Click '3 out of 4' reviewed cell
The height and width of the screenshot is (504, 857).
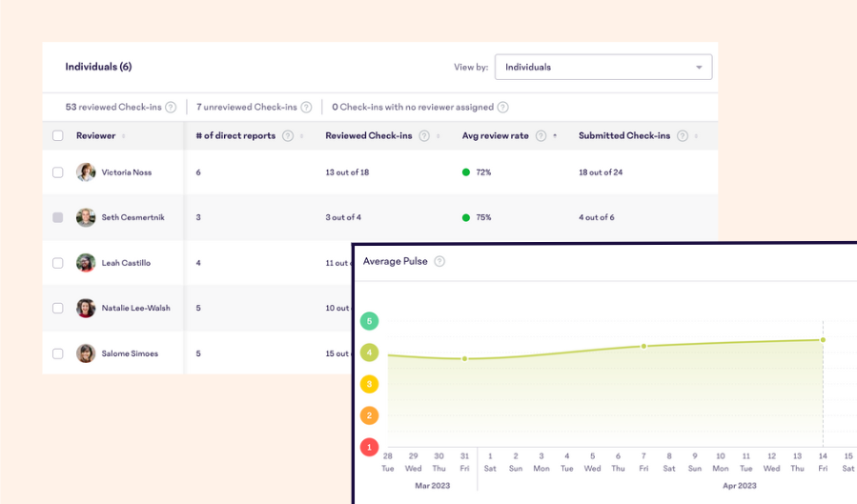tap(343, 217)
